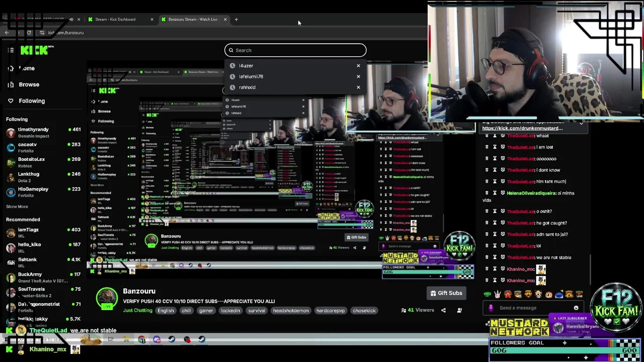Screen dimensions: 644x362
Task: Open IamTiagz recommended channel
Action: 43,233
